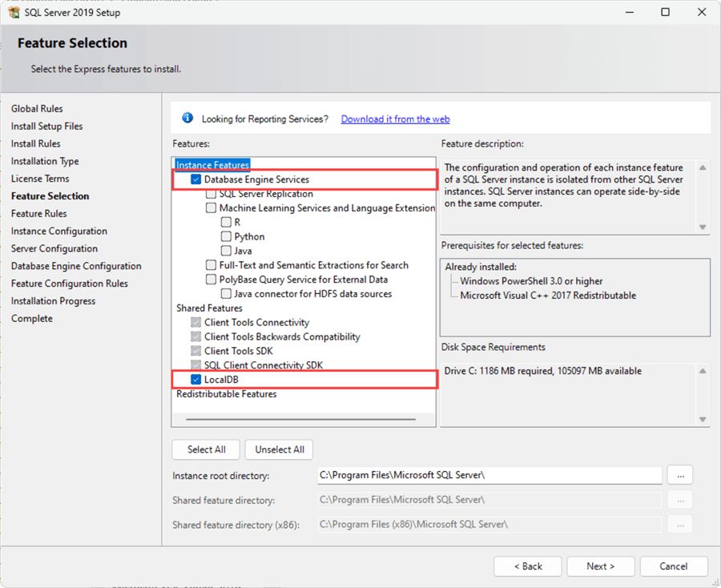Select Instance Configuration step

[58, 232]
